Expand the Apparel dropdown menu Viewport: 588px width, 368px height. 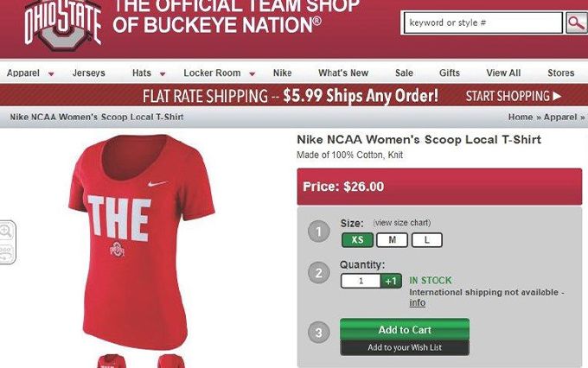pos(30,73)
